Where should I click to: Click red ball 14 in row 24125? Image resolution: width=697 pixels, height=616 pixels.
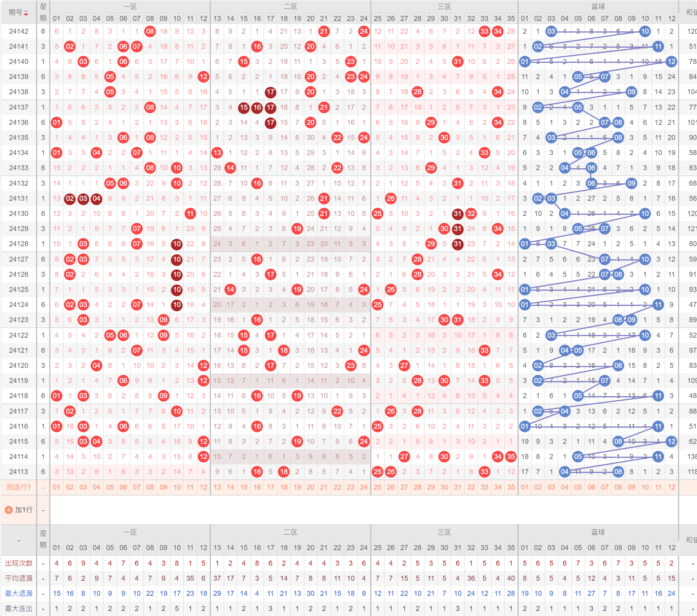pos(230,290)
